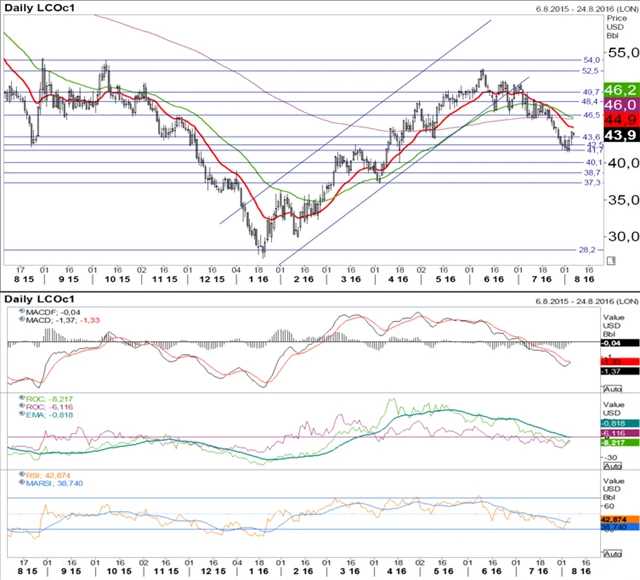Click the 28,2 support level label
This screenshot has width=640, height=580.
(x=590, y=250)
